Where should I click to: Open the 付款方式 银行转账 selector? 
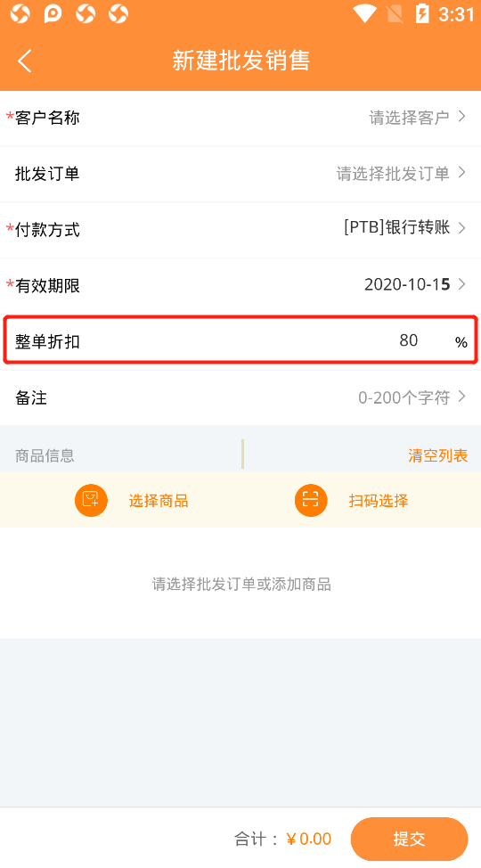240,230
